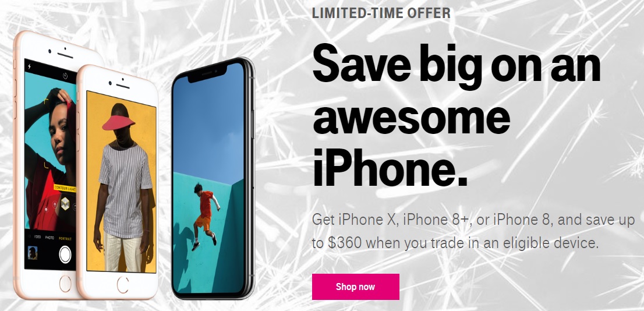
Task: Tap the white camera shutter button
Action: [x=65, y=255]
